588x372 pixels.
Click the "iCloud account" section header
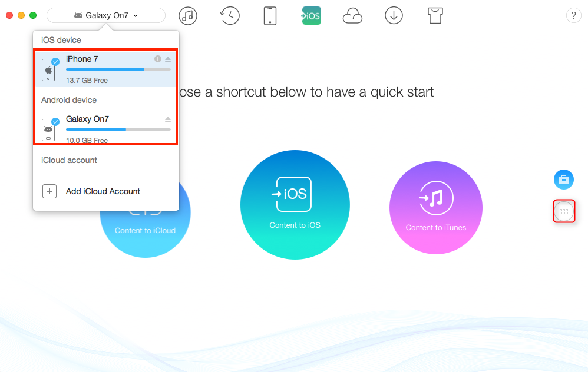69,160
